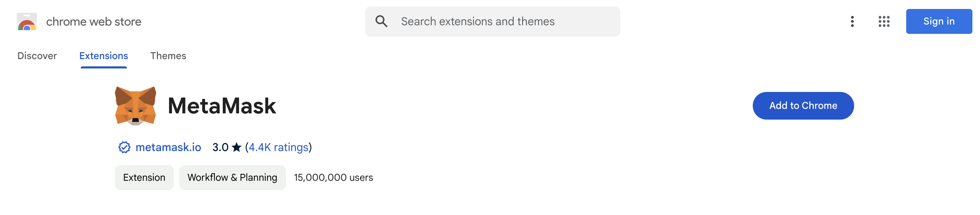This screenshot has width=980, height=215.
Task: Open the Google apps grid
Action: coord(884,21)
